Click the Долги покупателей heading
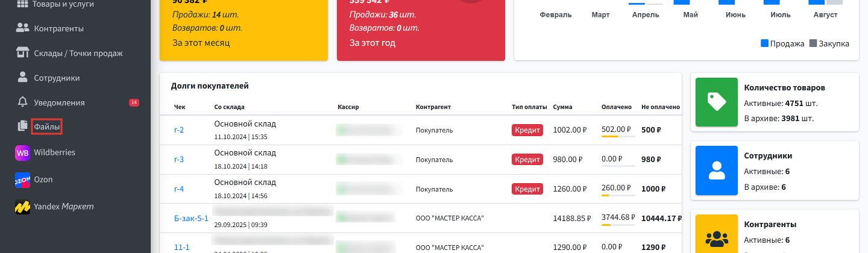Viewport: 868px width, 253px height. point(210,86)
